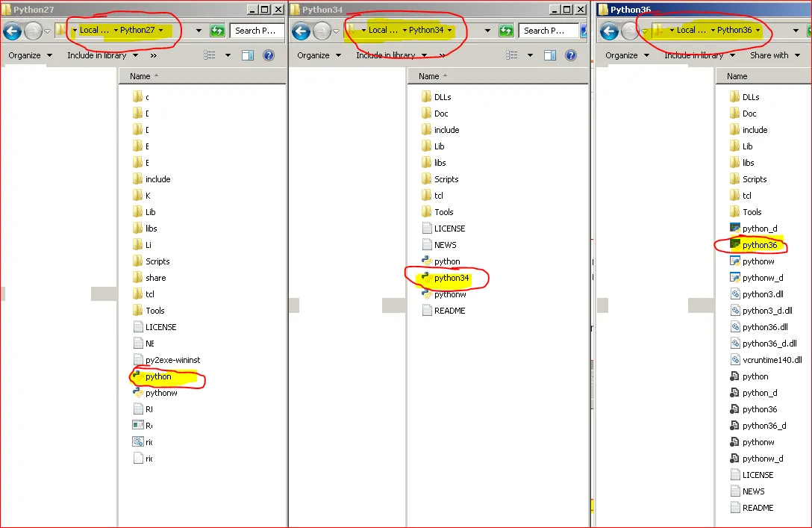Click Local breadcrumb in Python34 address bar
This screenshot has height=528, width=812.
pos(383,30)
